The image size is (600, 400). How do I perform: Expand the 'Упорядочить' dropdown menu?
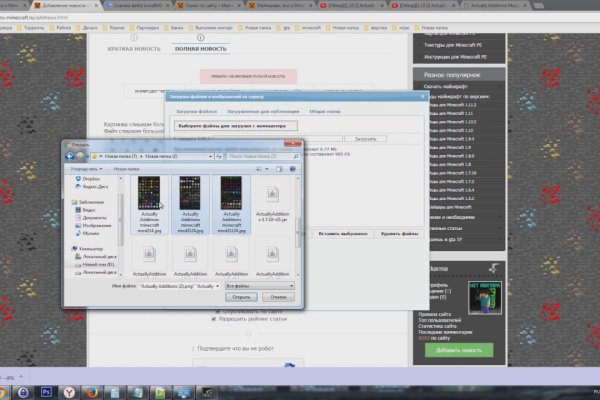coord(86,170)
